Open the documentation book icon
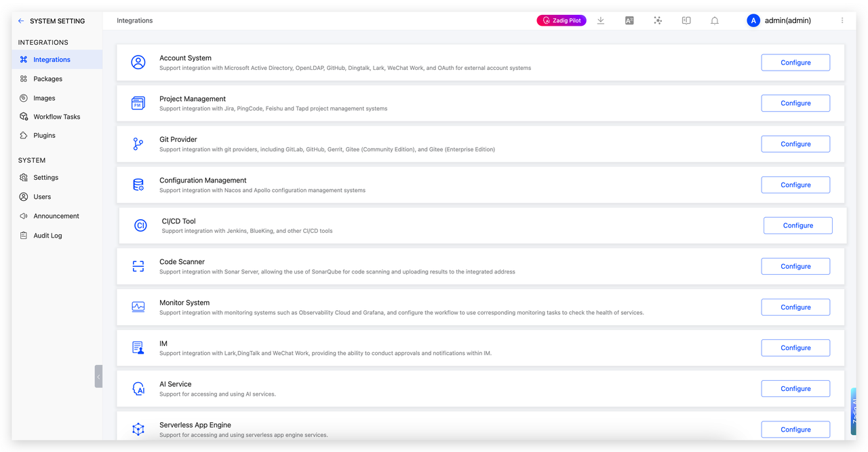868x452 pixels. click(x=686, y=20)
